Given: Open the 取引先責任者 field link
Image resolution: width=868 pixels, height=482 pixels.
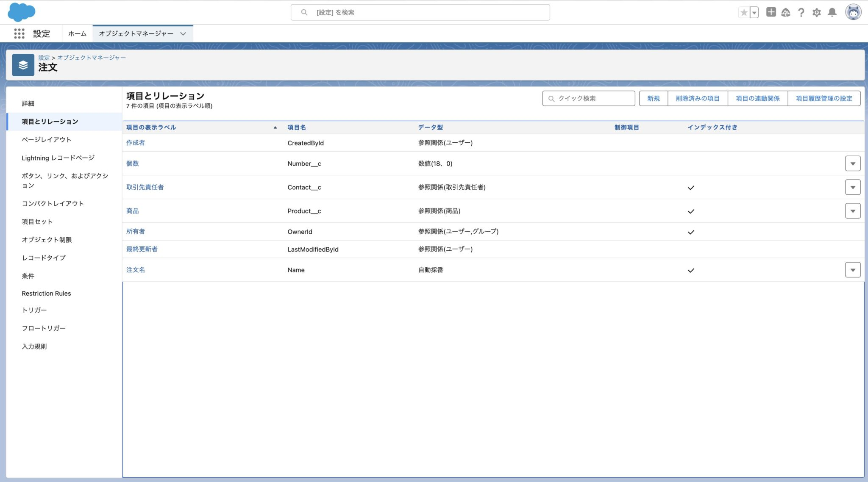Looking at the screenshot, I should tap(145, 187).
